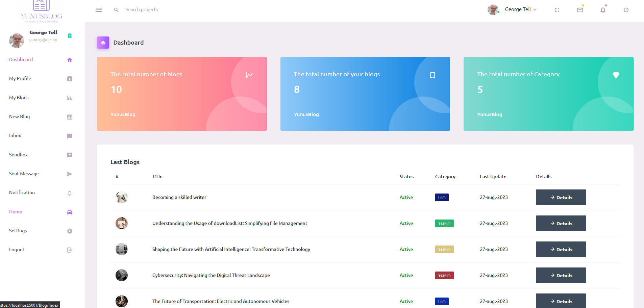
Task: Click the Logout exit icon in sidebar
Action: tap(70, 250)
